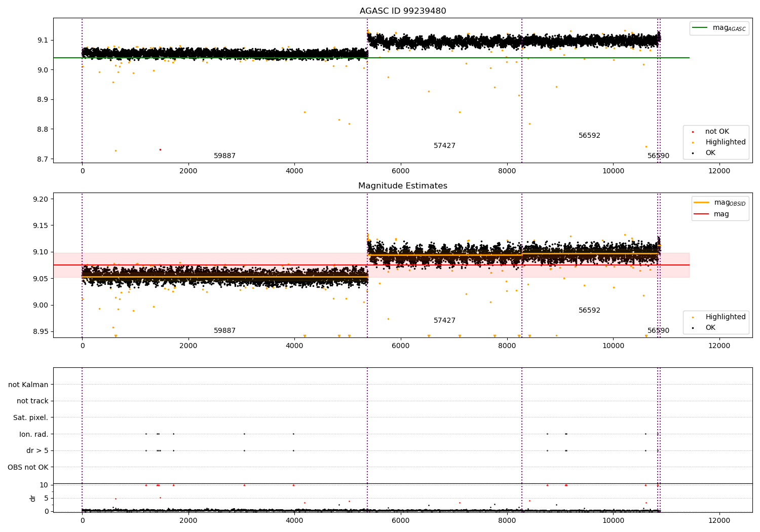Click the 'not track' row label

pyautogui.click(x=32, y=401)
